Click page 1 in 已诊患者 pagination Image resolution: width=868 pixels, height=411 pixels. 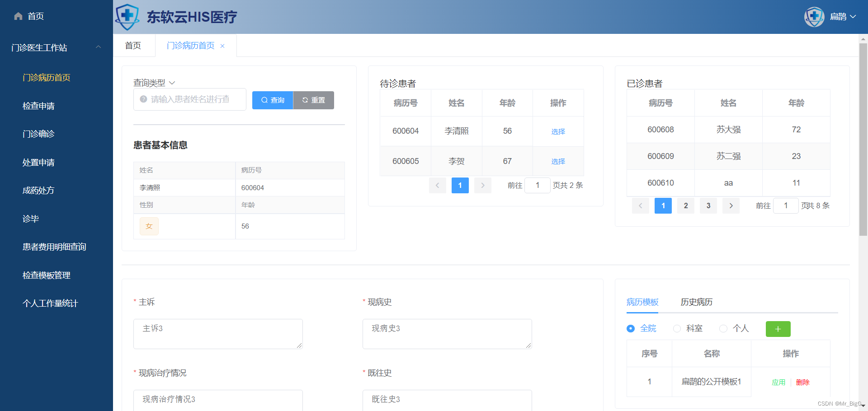click(x=663, y=205)
